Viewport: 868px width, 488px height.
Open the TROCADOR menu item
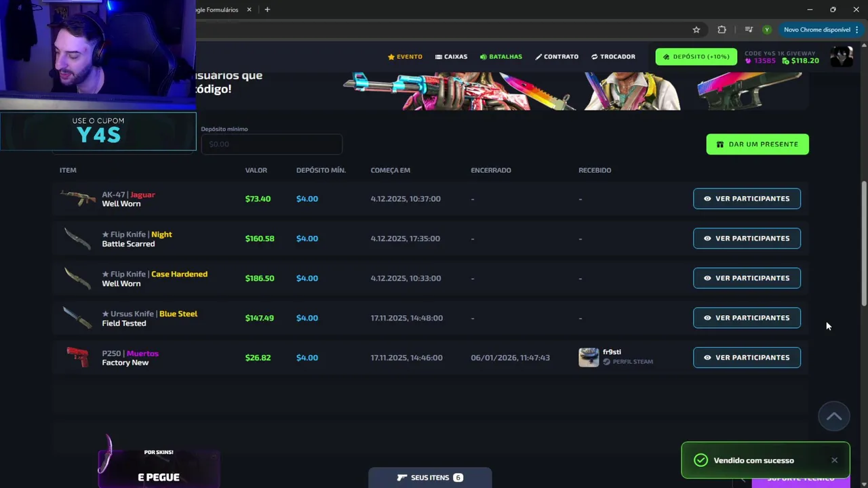pos(613,57)
